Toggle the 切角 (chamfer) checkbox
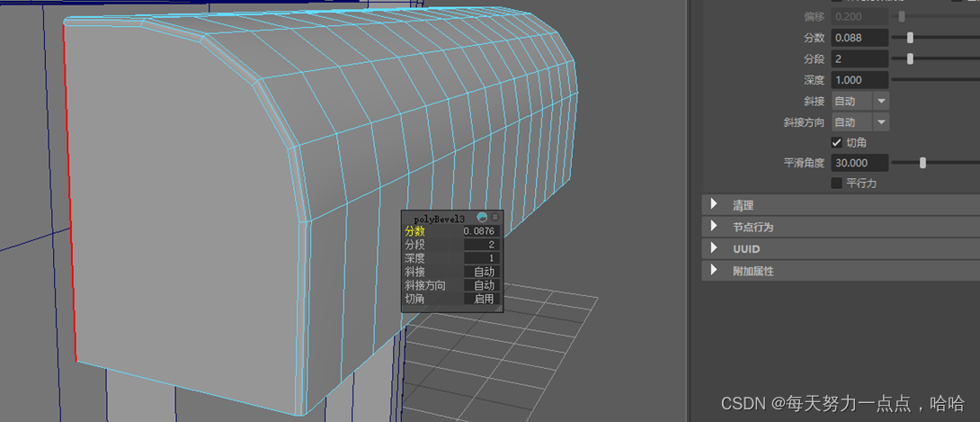 [836, 142]
